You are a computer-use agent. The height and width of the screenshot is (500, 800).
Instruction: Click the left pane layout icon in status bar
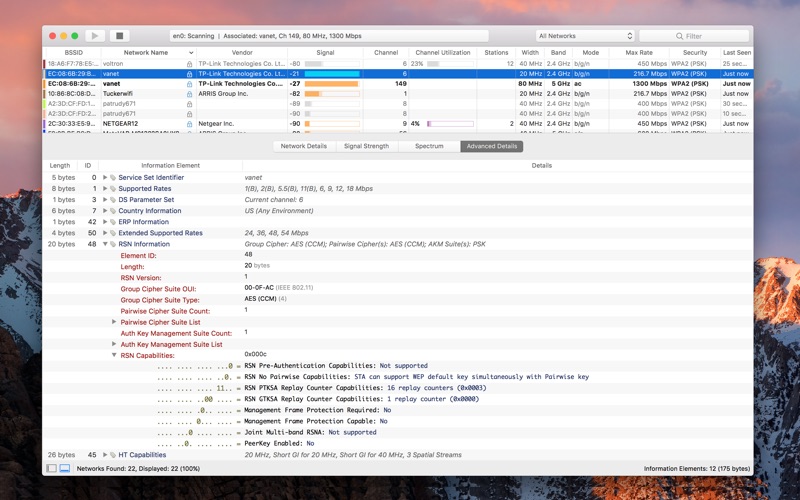pyautogui.click(x=52, y=468)
